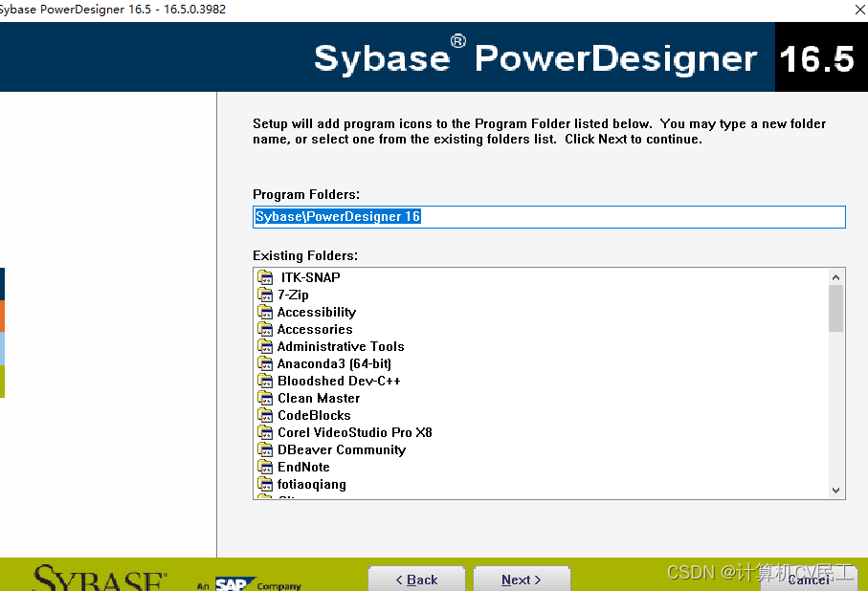Click the Accessibility folder icon
868x591 pixels.
tap(265, 312)
